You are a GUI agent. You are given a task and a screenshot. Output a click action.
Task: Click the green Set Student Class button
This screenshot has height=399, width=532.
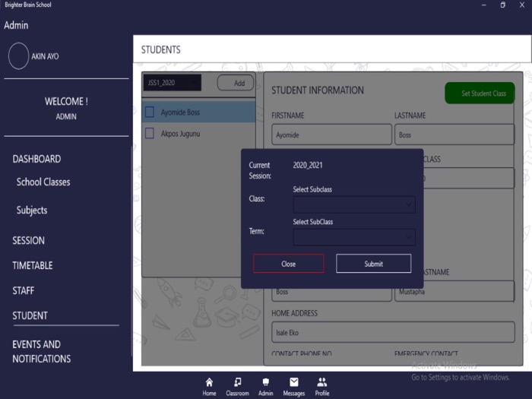tap(480, 93)
